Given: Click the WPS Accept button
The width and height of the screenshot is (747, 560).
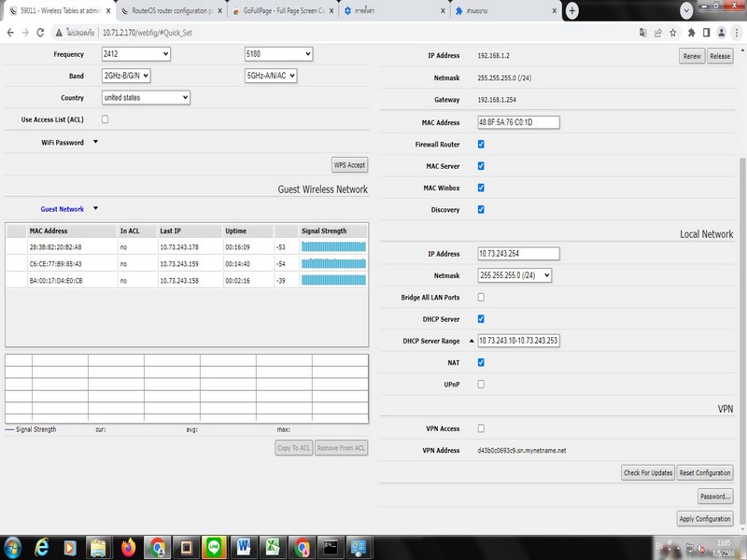Looking at the screenshot, I should (349, 165).
